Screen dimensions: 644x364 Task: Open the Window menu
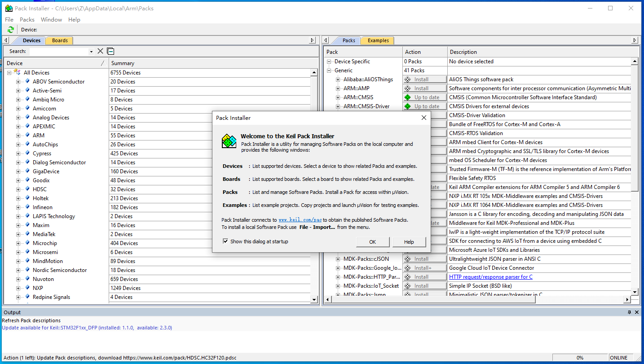(x=52, y=19)
